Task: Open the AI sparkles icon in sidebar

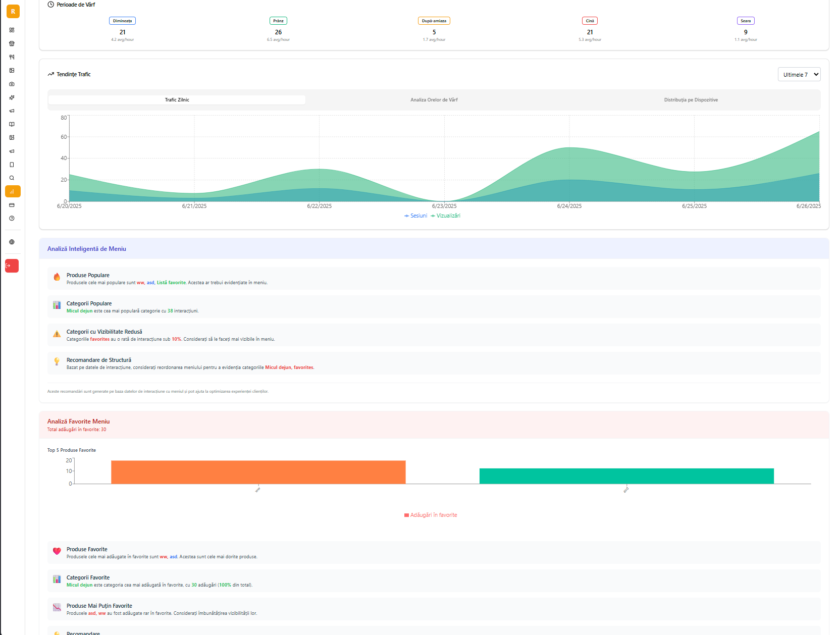Action: pyautogui.click(x=12, y=97)
